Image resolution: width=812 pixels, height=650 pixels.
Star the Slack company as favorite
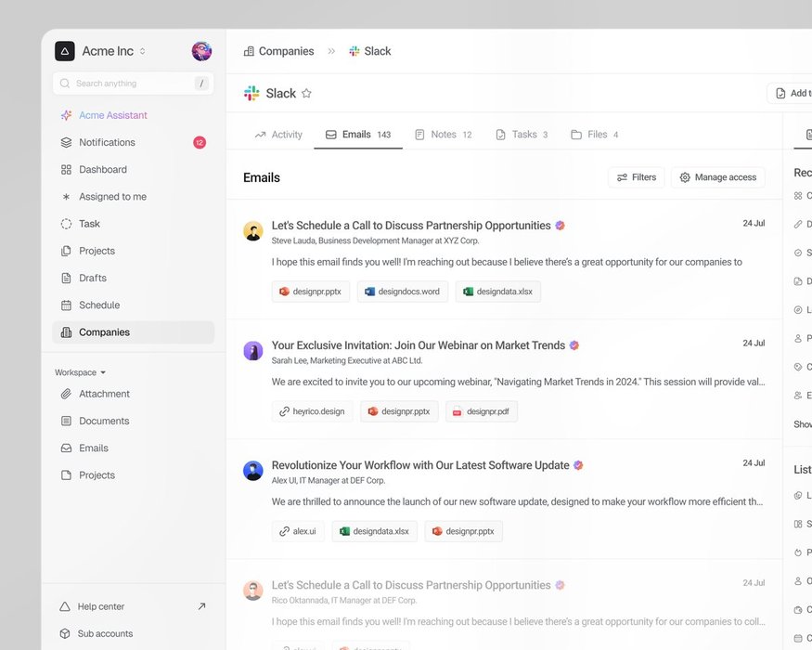[x=306, y=94]
